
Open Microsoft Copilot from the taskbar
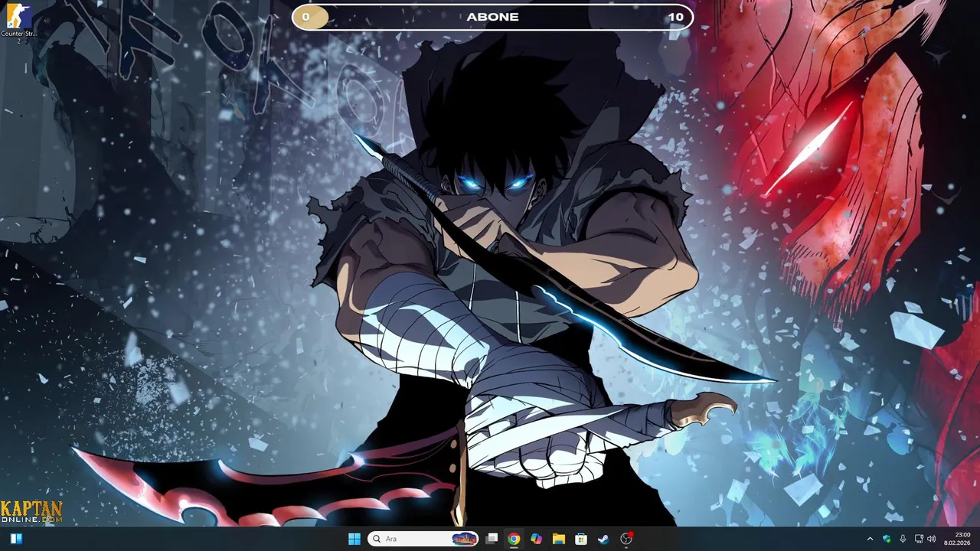(x=536, y=539)
